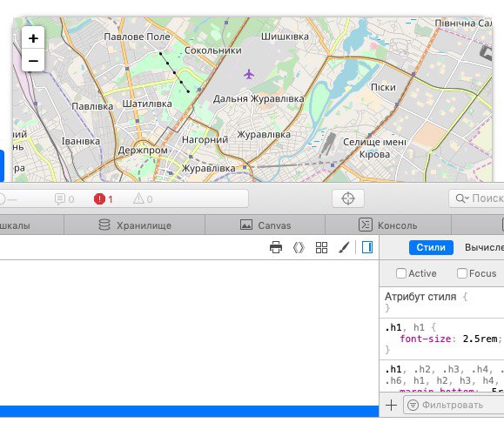504x443 pixels.
Task: Click the Павлове Поле map label
Action: (137, 37)
